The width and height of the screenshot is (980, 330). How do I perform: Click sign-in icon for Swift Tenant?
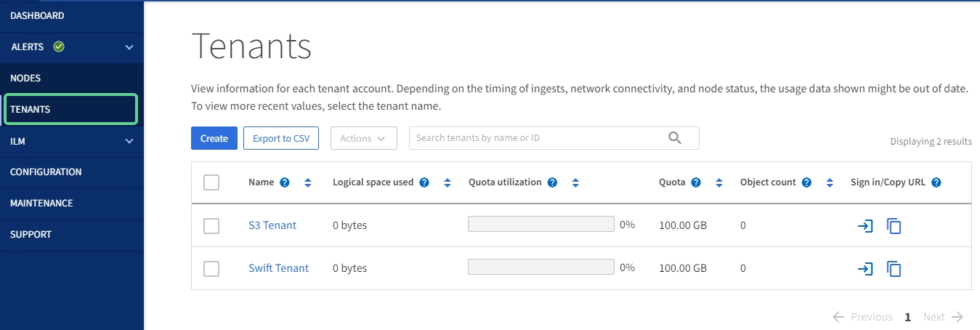pyautogui.click(x=864, y=269)
